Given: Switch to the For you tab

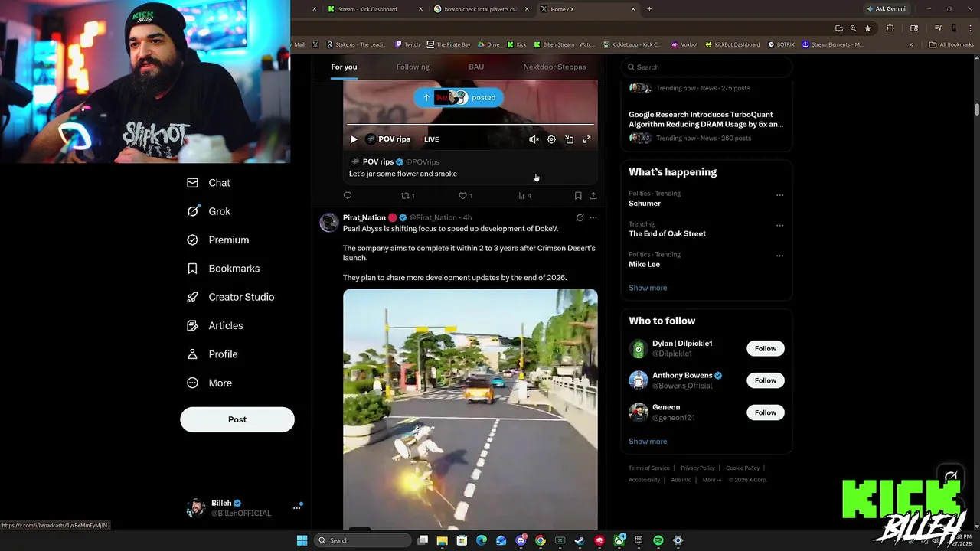Looking at the screenshot, I should [344, 67].
